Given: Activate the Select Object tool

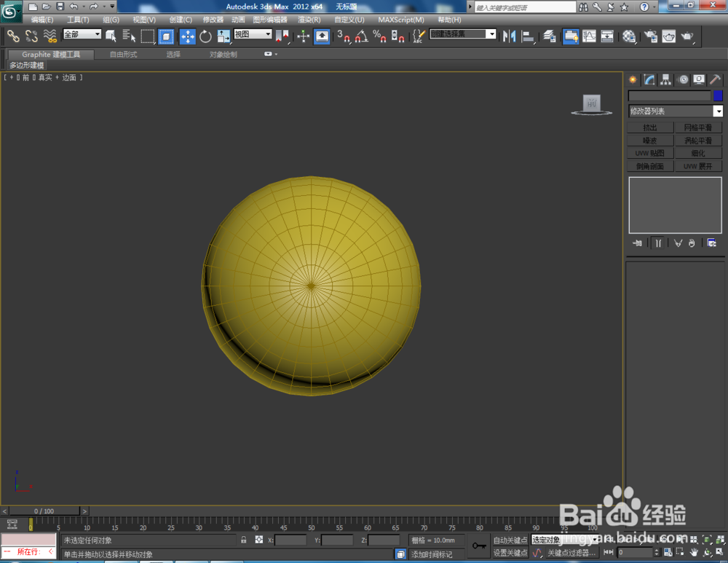Looking at the screenshot, I should pos(111,36).
